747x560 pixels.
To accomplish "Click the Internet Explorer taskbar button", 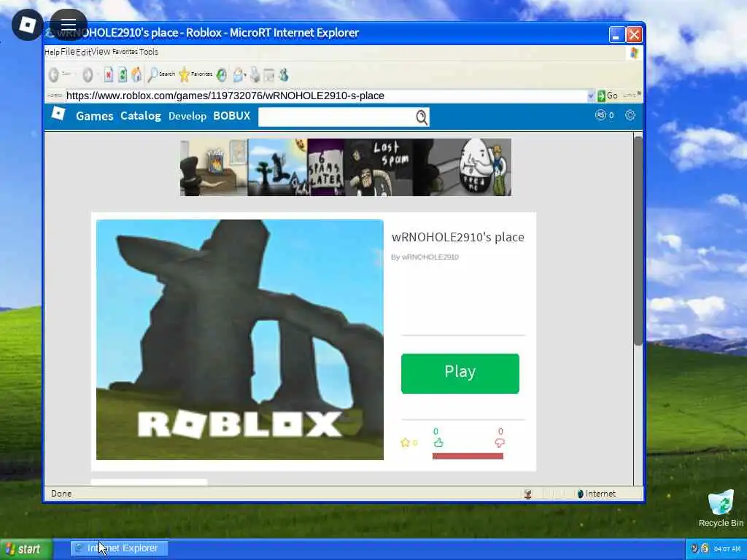I will coord(120,548).
